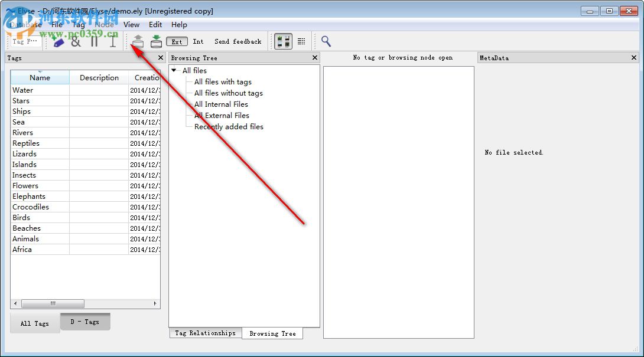644x357 pixels.
Task: Select the Elephants tag row
Action: (x=86, y=196)
